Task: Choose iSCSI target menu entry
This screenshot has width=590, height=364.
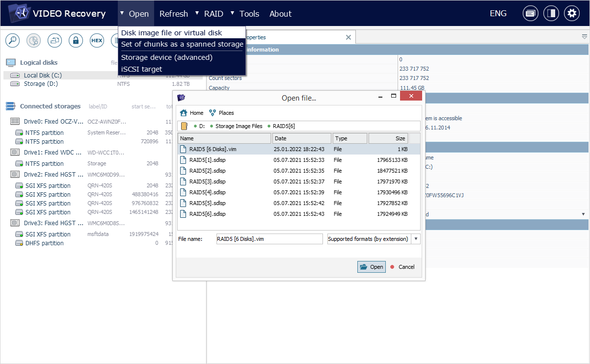Action: click(x=182, y=69)
